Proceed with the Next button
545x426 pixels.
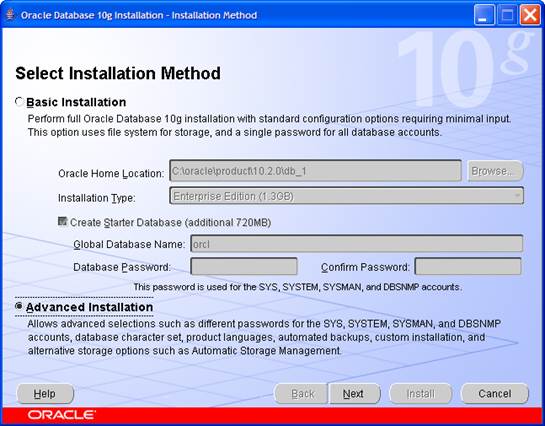pos(354,394)
